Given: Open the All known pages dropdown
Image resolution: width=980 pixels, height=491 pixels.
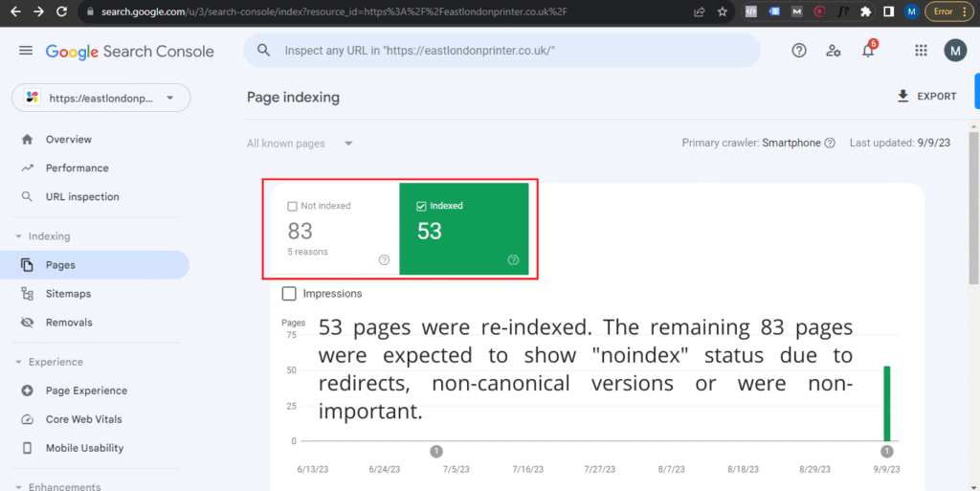Looking at the screenshot, I should 300,144.
